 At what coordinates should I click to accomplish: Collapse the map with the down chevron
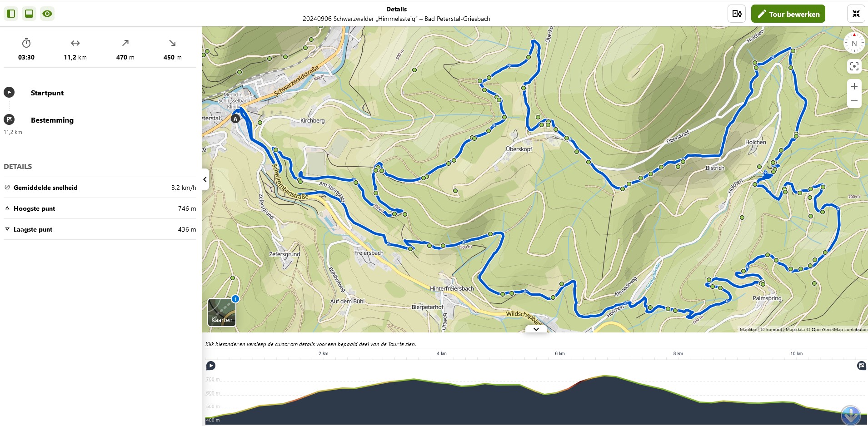pos(536,329)
